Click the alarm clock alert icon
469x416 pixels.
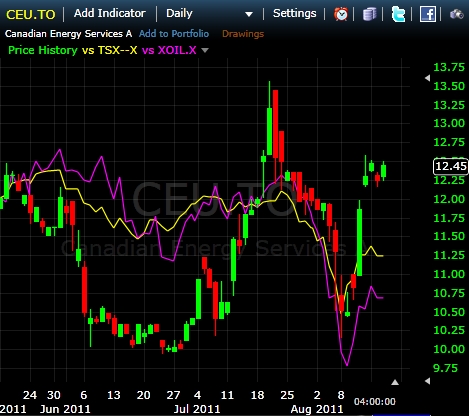(341, 14)
